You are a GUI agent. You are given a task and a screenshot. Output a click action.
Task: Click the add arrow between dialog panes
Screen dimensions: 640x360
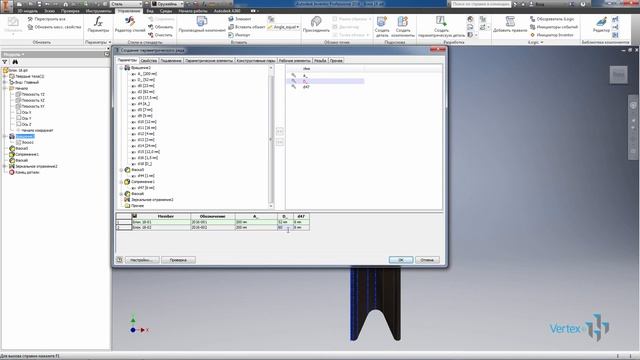[x=280, y=131]
